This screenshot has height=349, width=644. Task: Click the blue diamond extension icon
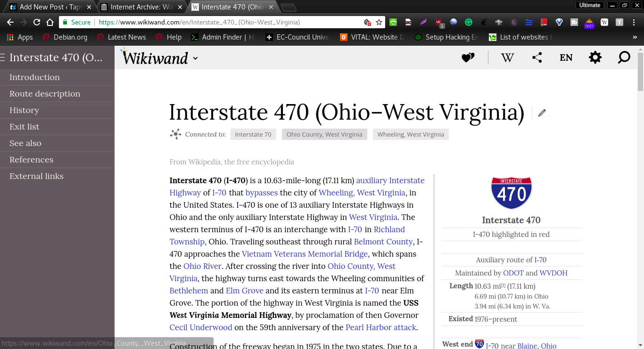pos(559,22)
